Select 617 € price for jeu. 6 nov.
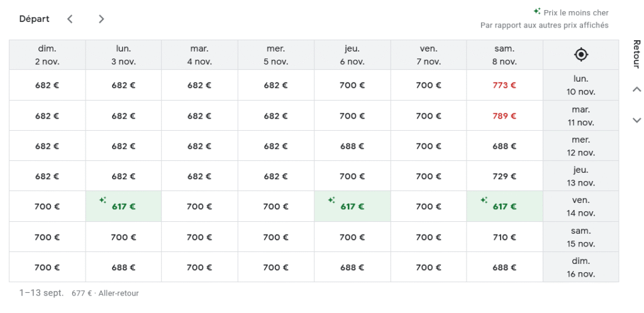This screenshot has height=313, width=644. (352, 206)
